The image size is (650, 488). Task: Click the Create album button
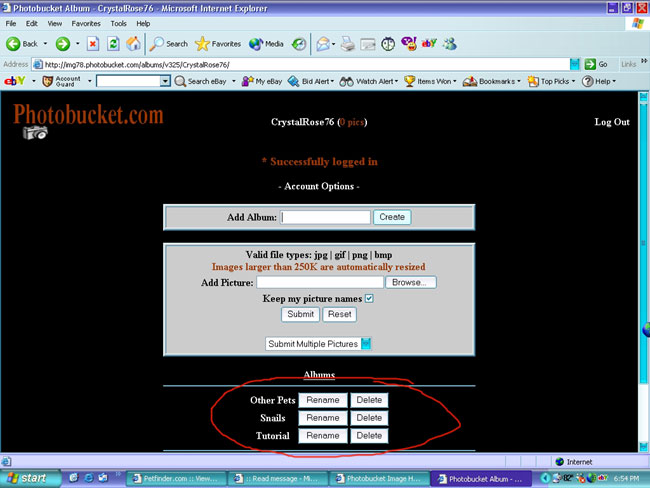pyautogui.click(x=392, y=217)
